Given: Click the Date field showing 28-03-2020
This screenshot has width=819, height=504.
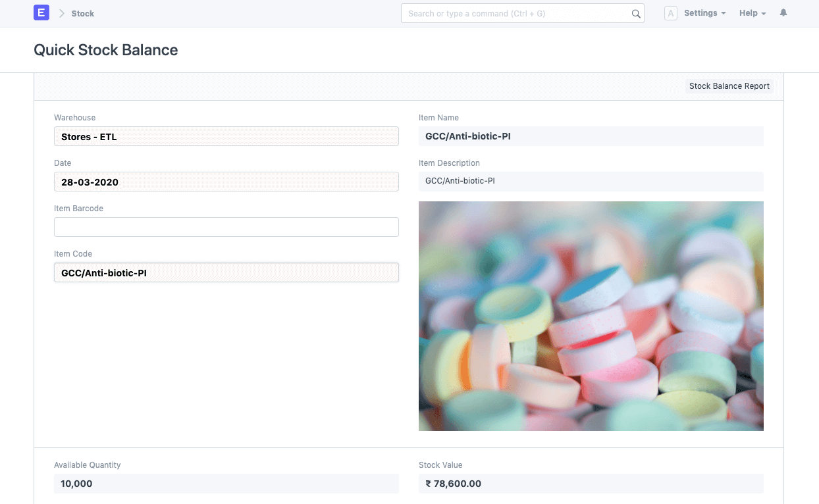Looking at the screenshot, I should [x=226, y=182].
